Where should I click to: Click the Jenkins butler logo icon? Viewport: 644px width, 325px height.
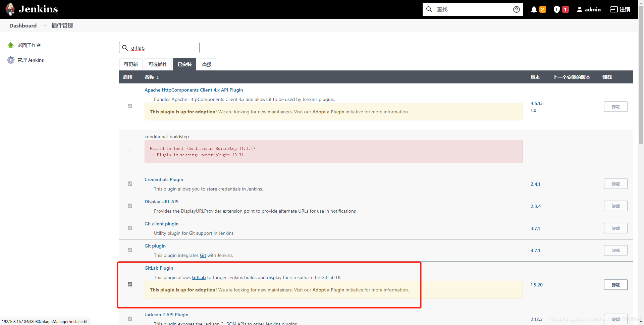tap(10, 9)
